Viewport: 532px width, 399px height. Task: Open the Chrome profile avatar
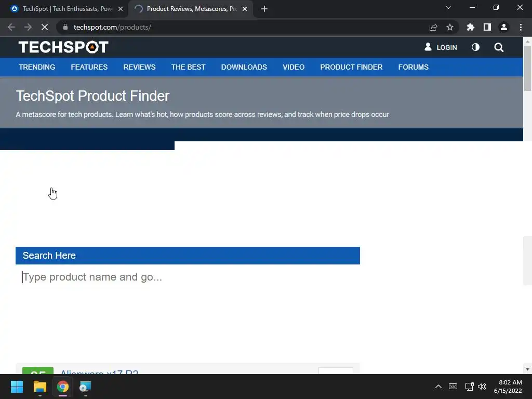[504, 27]
